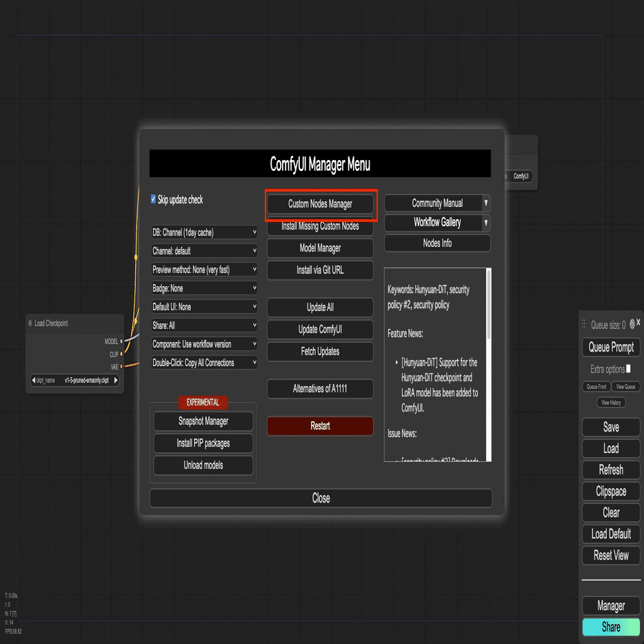Click Install via Git URL
The height and width of the screenshot is (644, 644).
[x=320, y=270]
